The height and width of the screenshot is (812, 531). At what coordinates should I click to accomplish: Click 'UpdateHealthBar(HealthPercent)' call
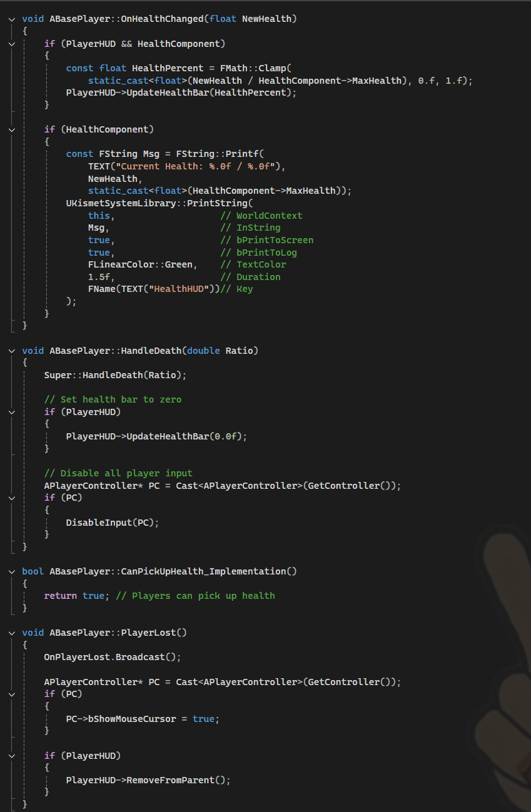point(210,93)
